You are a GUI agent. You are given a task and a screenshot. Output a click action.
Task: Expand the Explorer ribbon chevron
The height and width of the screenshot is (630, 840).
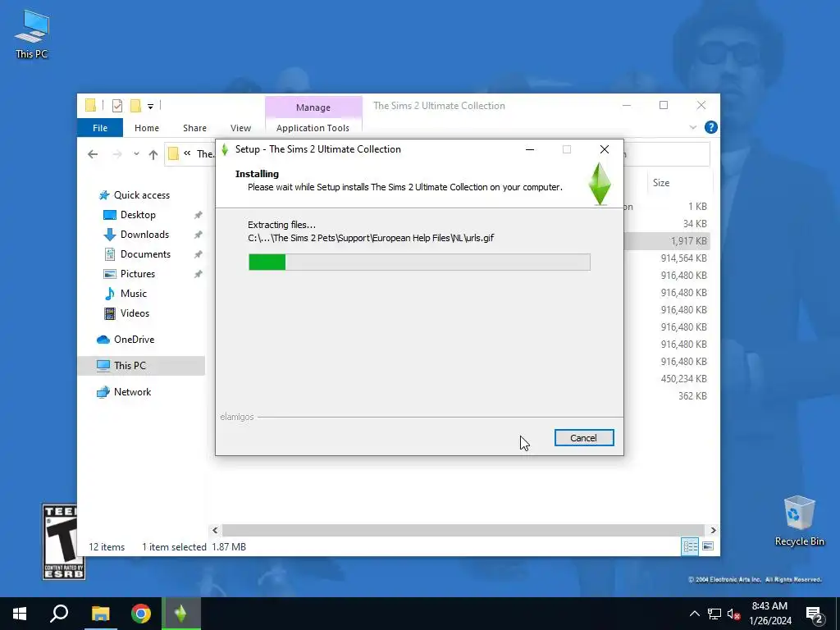[x=692, y=127]
